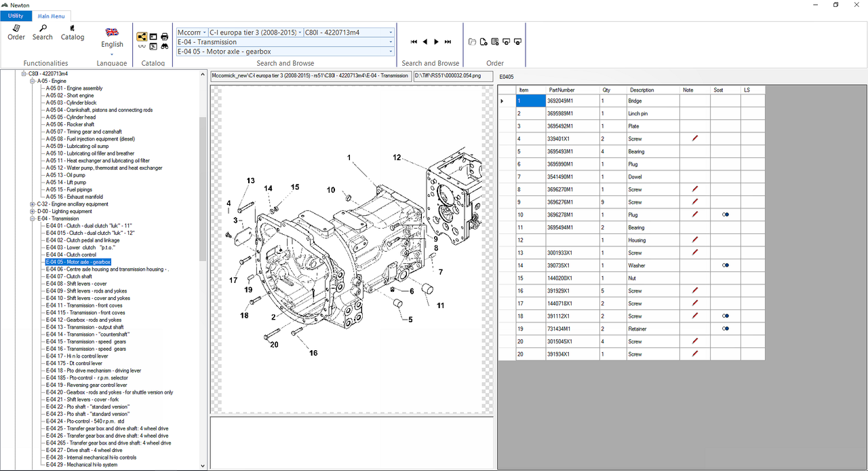This screenshot has height=471, width=868.
Task: Collapse the E-04 - Transmission tree node
Action: tap(33, 219)
